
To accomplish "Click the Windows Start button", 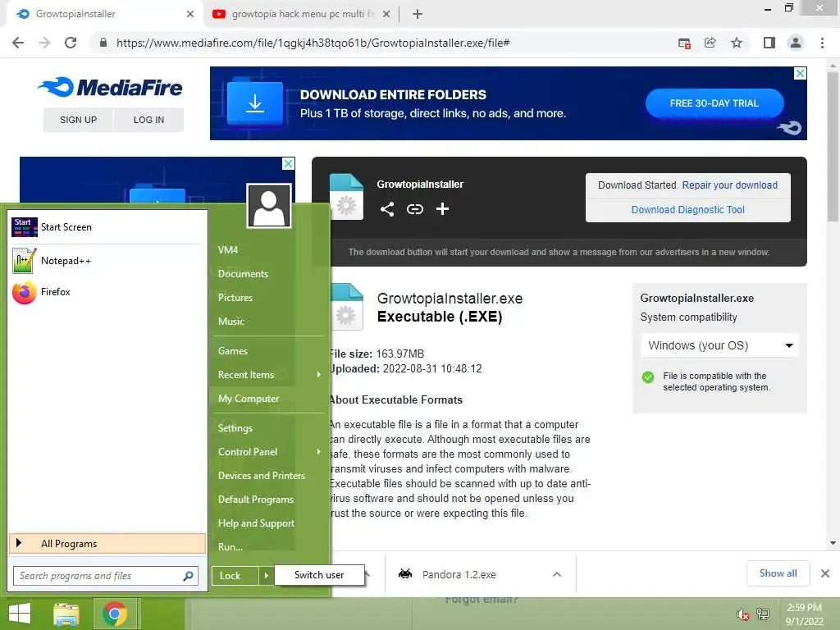I will pos(20,614).
